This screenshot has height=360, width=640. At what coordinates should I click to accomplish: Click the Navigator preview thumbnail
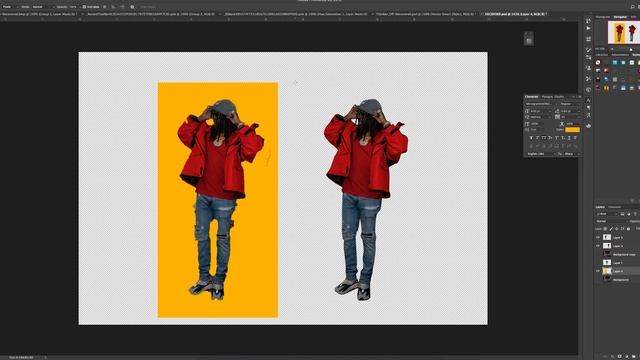pos(624,32)
